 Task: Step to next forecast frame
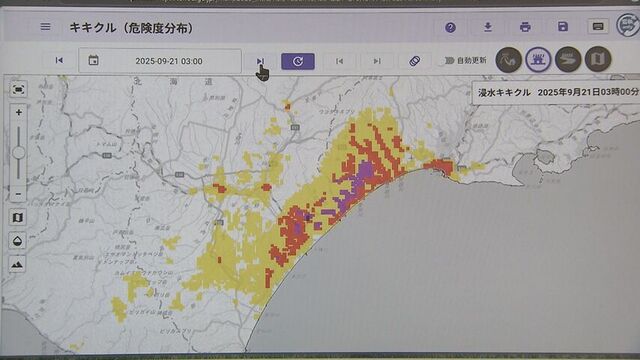tap(377, 61)
